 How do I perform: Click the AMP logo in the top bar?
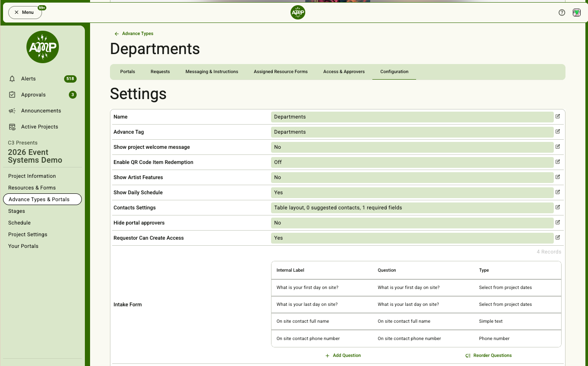[298, 13]
